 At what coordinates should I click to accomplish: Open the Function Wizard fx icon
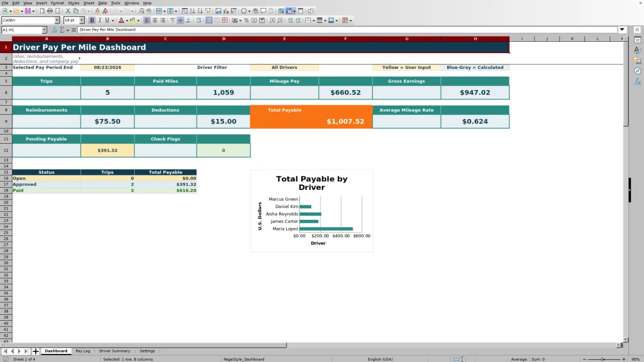pos(55,30)
